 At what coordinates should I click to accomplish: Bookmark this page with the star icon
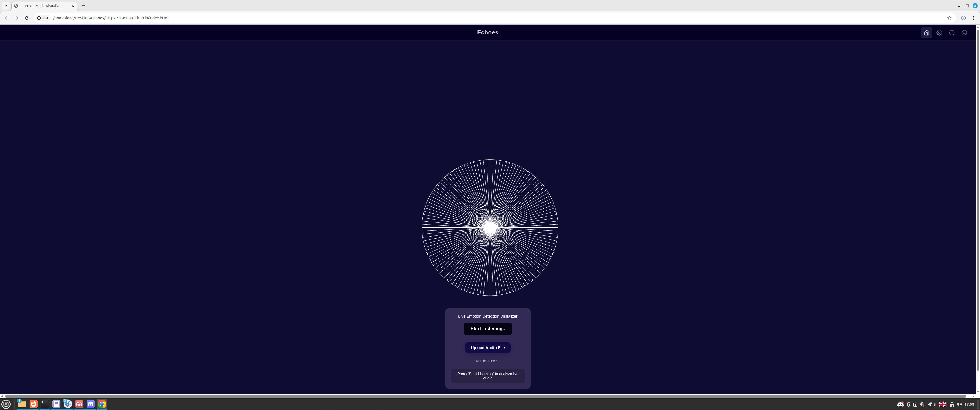pyautogui.click(x=949, y=17)
